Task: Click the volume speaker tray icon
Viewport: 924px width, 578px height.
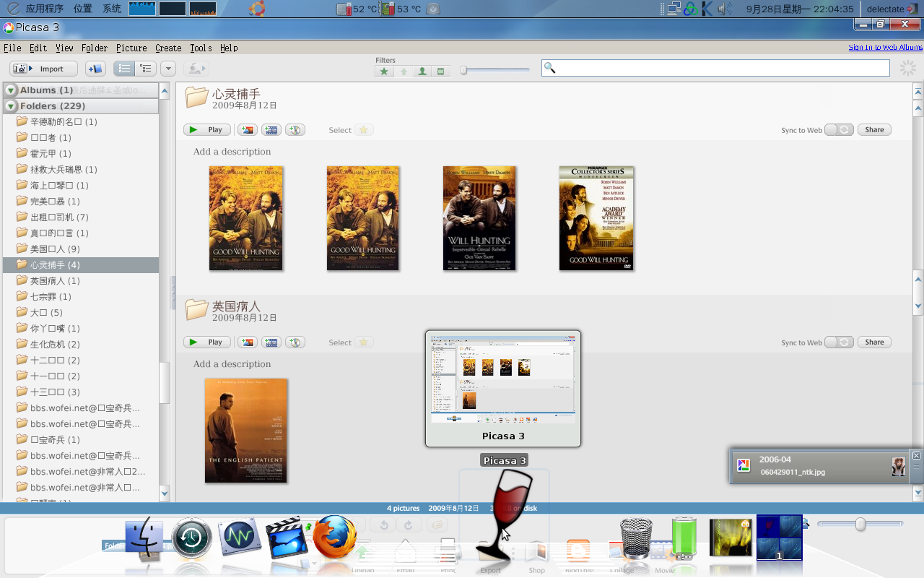Action: click(725, 9)
